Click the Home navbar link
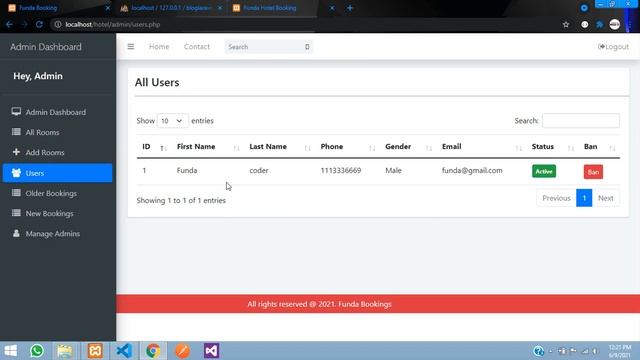 [159, 47]
